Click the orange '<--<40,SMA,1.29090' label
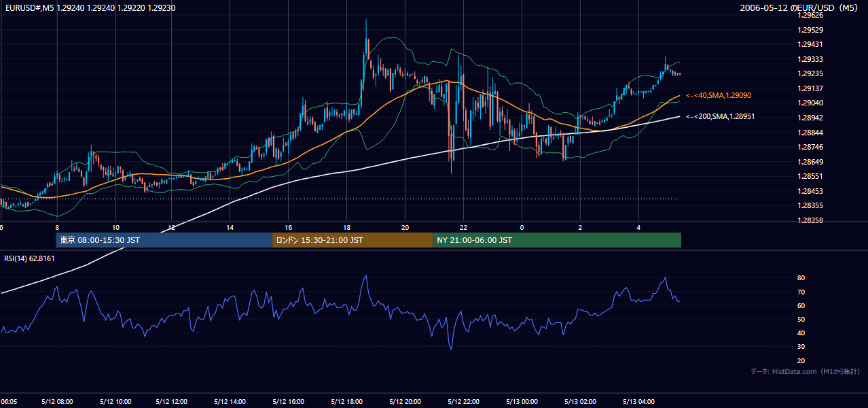This screenshot has width=868, height=408. [719, 96]
